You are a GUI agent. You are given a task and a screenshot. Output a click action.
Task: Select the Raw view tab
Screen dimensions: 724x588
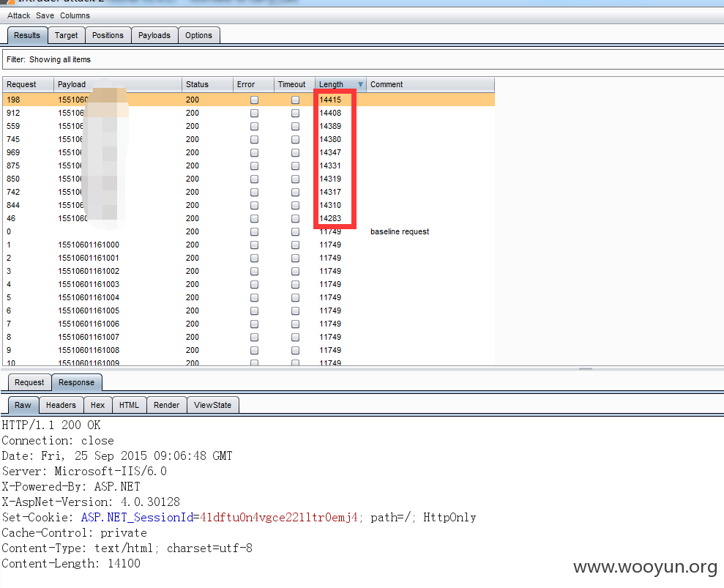[x=23, y=405]
